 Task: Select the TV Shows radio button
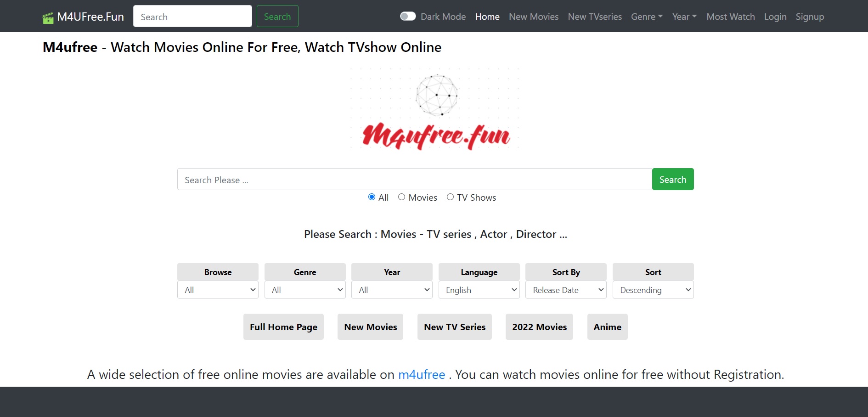click(450, 197)
